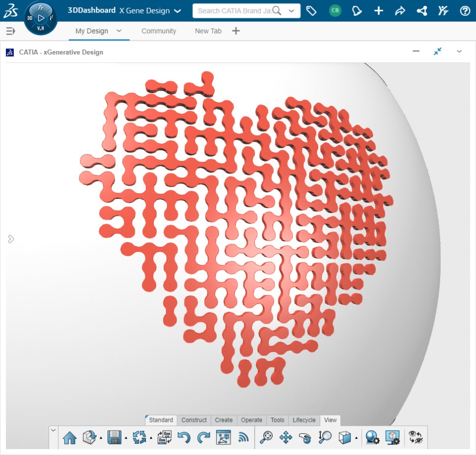Click the CATIA - xGenerative Design widget title
This screenshot has height=455, width=476.
[61, 52]
